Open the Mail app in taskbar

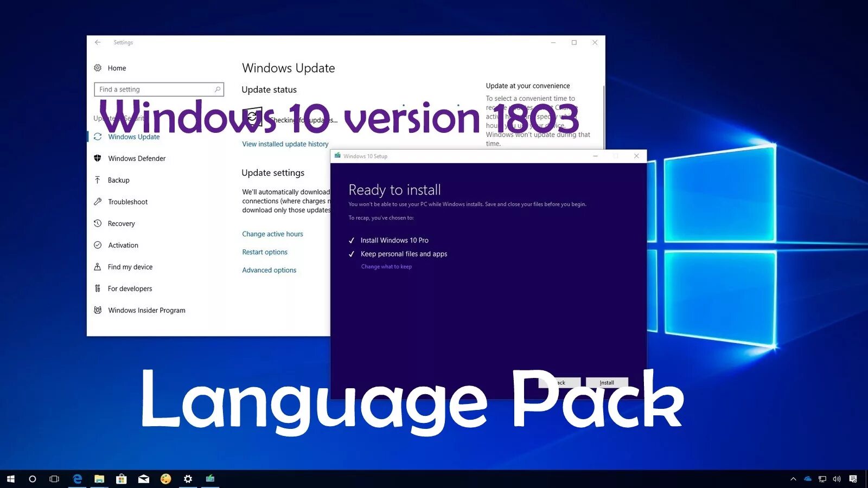pos(144,479)
